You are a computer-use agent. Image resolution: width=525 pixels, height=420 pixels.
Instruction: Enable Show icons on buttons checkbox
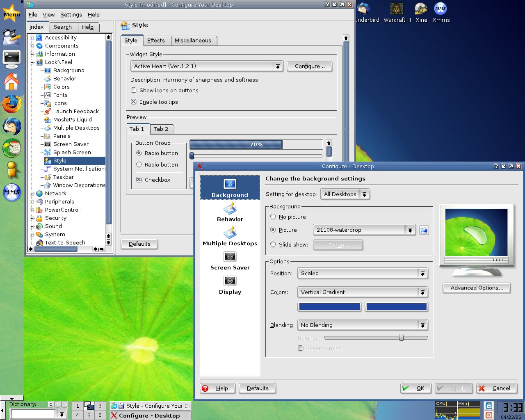pyautogui.click(x=133, y=90)
